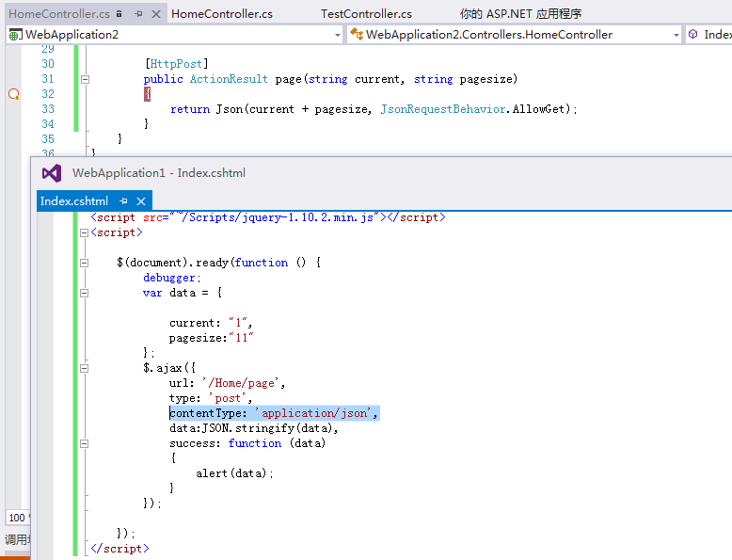Click the closing </script> tag
Image resolution: width=732 pixels, height=560 pixels.
tap(120, 549)
